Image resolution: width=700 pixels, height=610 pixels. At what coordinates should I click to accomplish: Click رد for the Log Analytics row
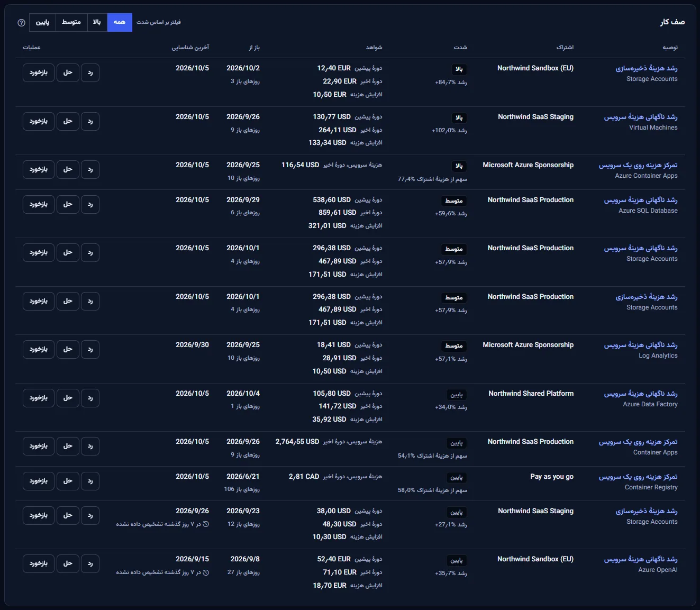pos(90,350)
